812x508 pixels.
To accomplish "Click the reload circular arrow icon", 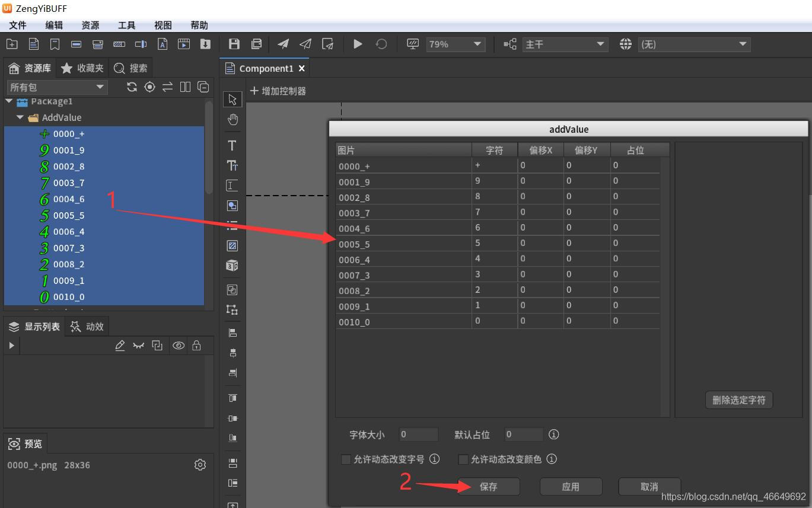I will pos(381,44).
